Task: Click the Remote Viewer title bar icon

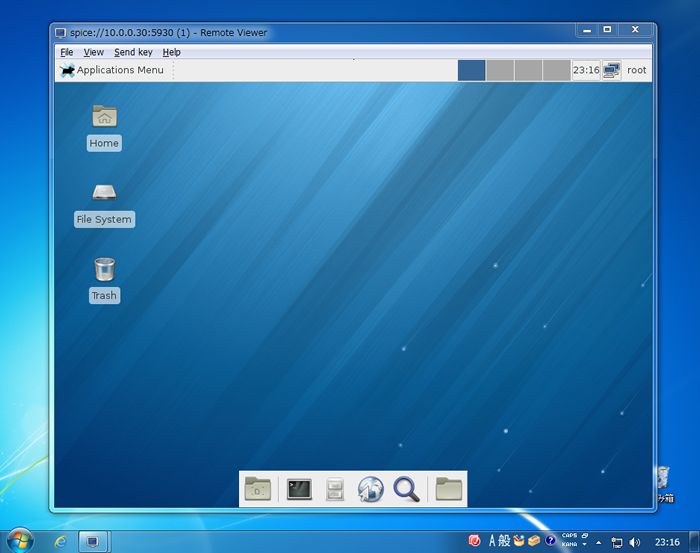Action: (60, 33)
